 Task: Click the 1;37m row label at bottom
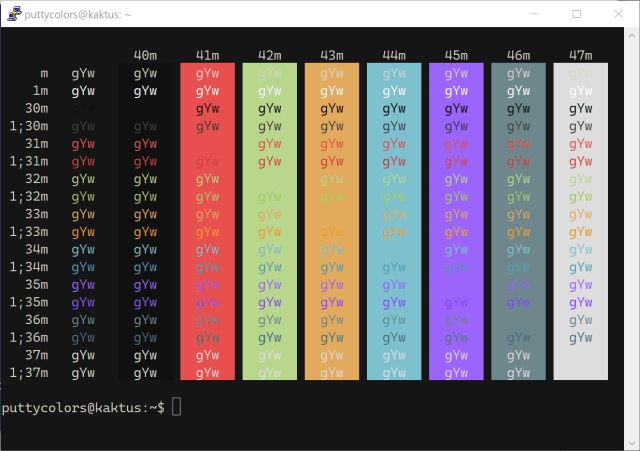click(29, 372)
